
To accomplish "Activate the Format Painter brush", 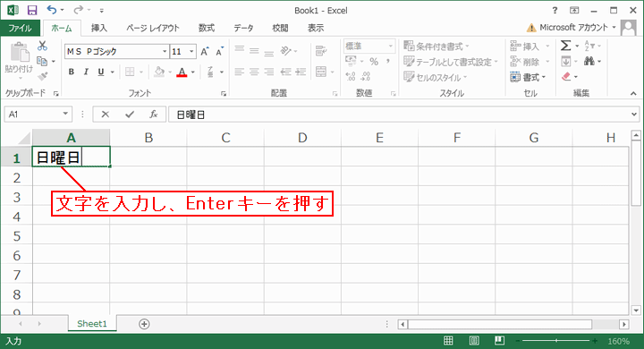I will (42, 76).
